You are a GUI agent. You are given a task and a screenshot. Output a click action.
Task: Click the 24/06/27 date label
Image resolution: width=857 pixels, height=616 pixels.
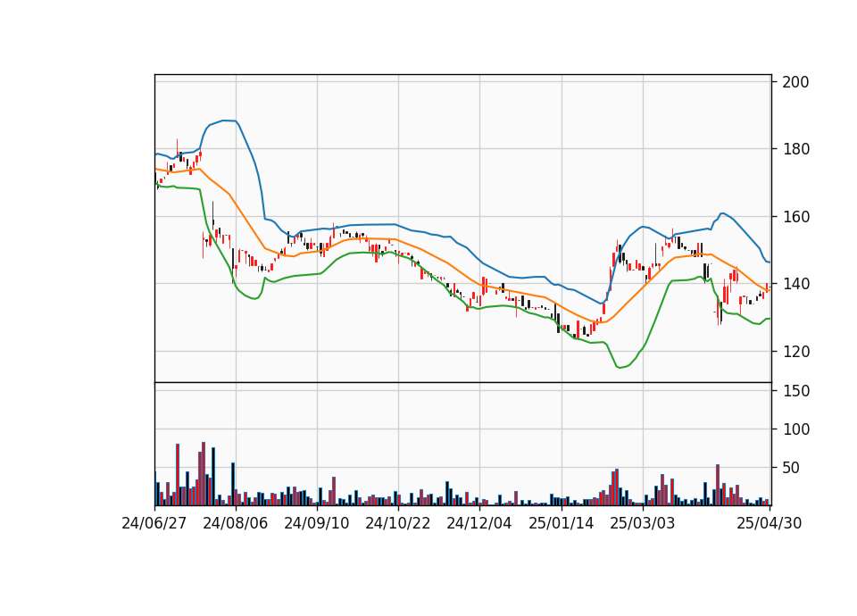pos(154,524)
